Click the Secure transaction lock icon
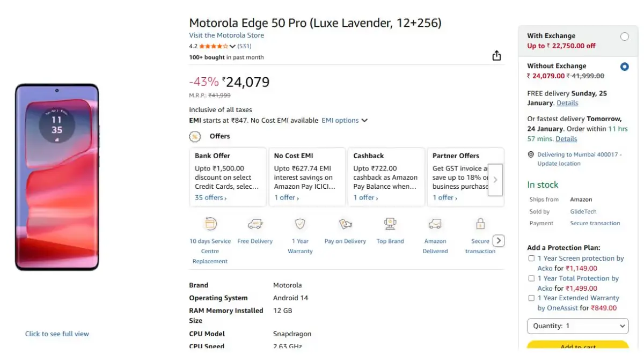The width and height of the screenshot is (644, 362). pyautogui.click(x=480, y=224)
